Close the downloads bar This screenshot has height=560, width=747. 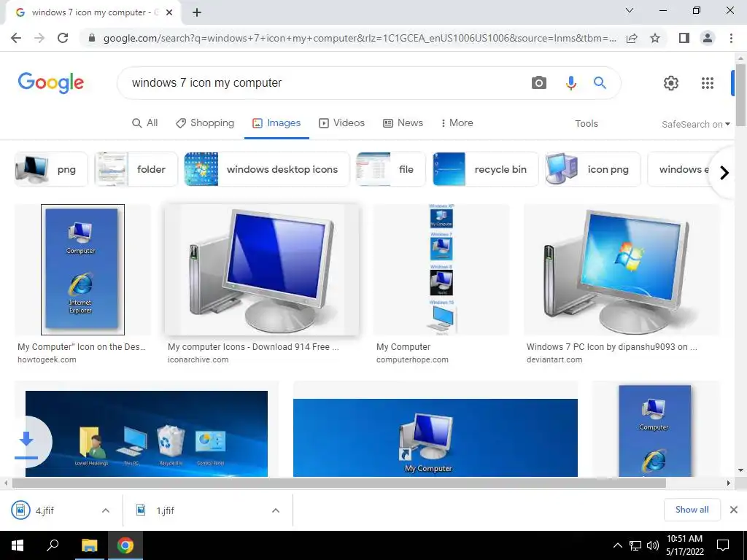click(x=734, y=510)
